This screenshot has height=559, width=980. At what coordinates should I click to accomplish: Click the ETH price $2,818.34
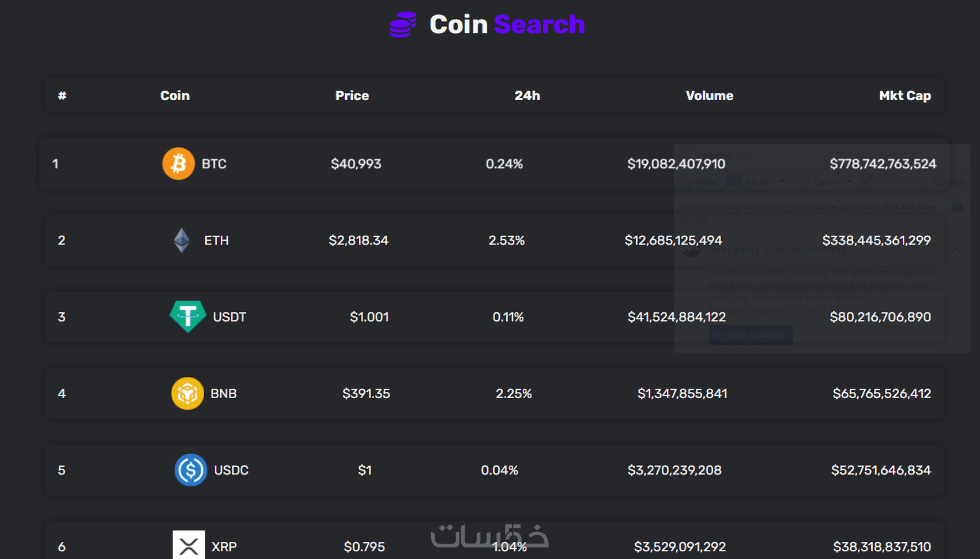[x=359, y=240]
